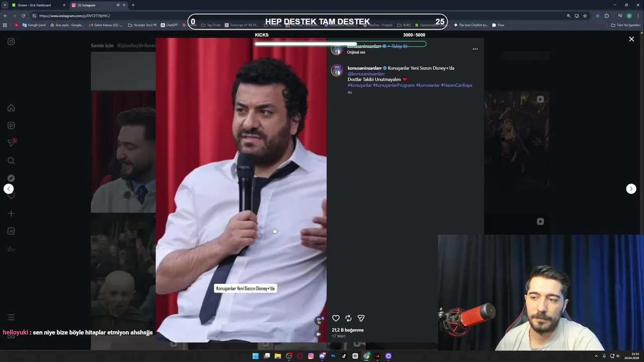Click the Chrome profile avatar
The height and width of the screenshot is (362, 644).
(629, 16)
